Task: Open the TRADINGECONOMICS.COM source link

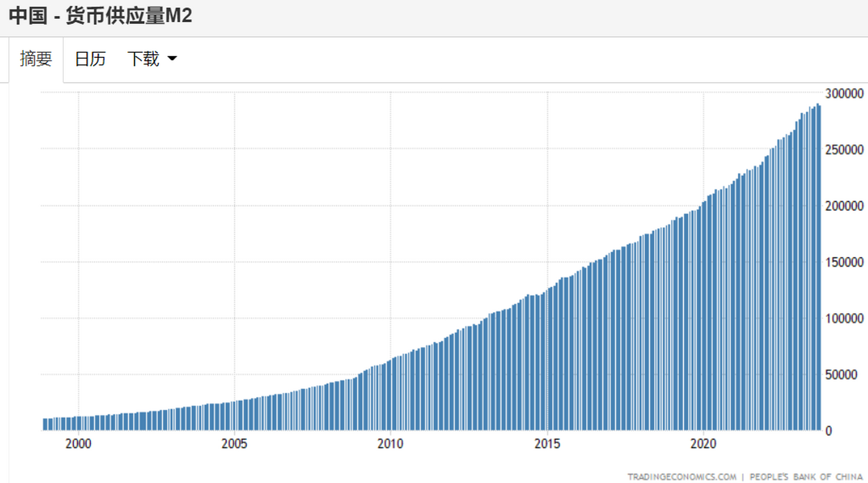Action: click(x=682, y=477)
